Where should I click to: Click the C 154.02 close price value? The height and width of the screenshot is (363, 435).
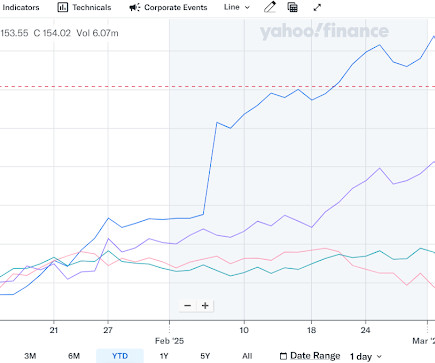coord(52,33)
